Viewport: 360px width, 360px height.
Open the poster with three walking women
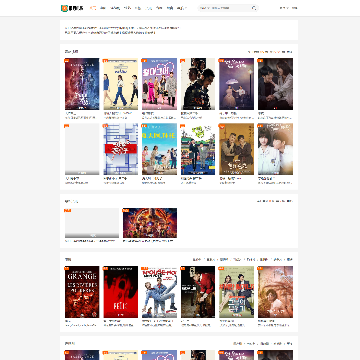click(x=120, y=84)
